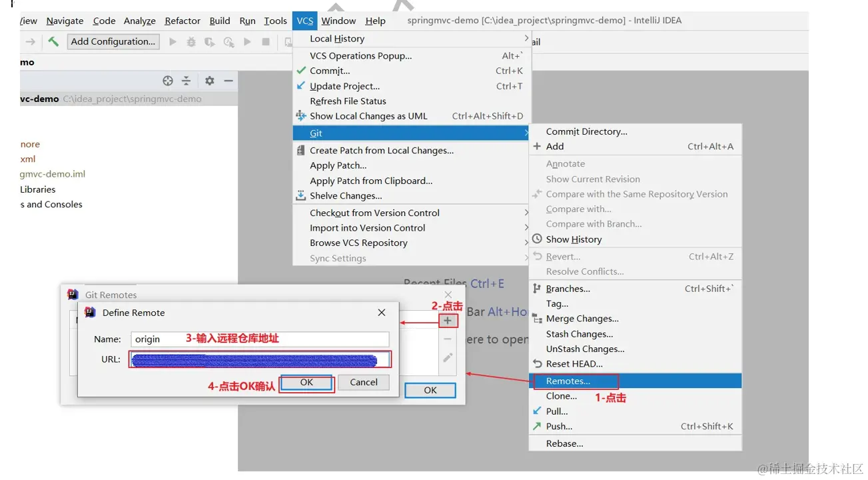Click the pencil edit icon in Git Remotes
Viewport: 868px width, 480px height.
448,357
